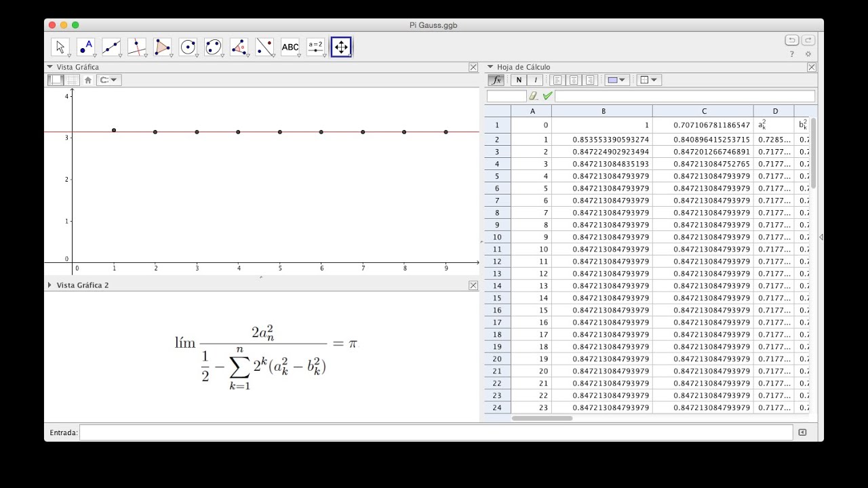The image size is (868, 488).
Task: Expand the Vista Gráfica 2 panel
Action: pos(50,285)
